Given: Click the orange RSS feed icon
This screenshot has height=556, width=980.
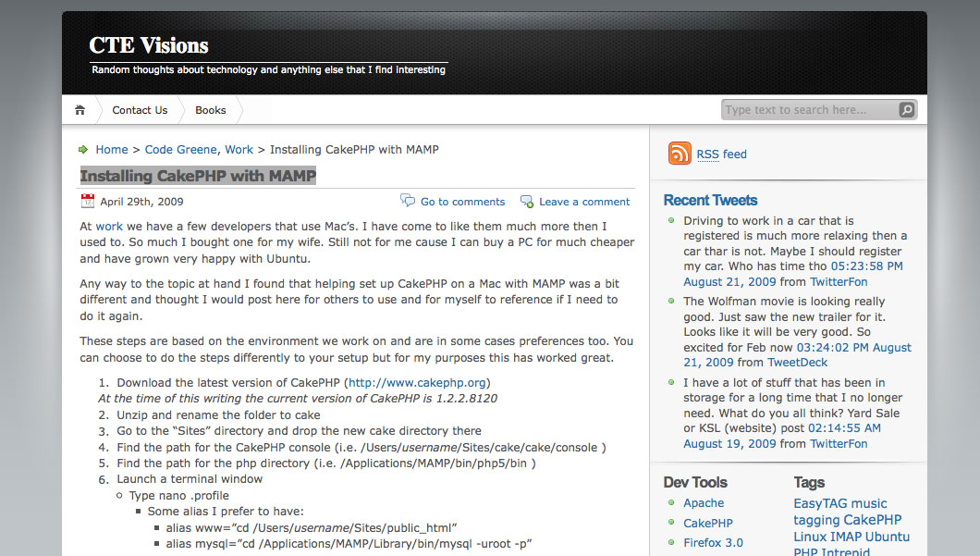Looking at the screenshot, I should point(680,154).
